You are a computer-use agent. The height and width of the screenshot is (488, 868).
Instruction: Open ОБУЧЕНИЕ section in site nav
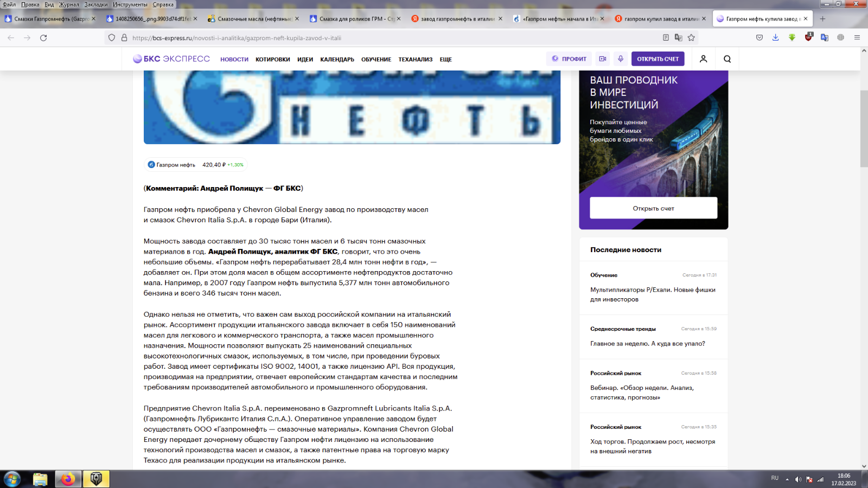[x=376, y=60]
